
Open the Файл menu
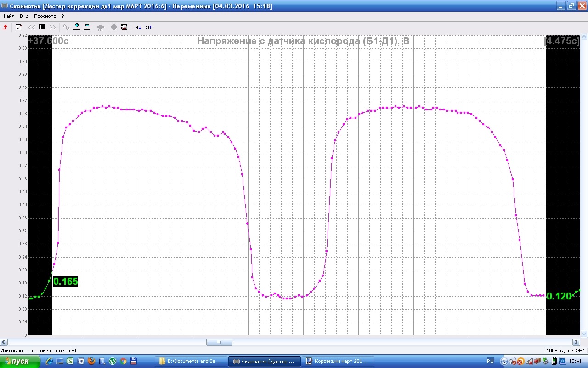8,16
